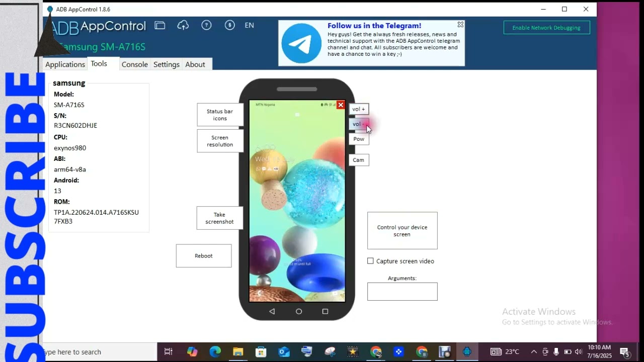Open the folder icon in the header

point(160,25)
